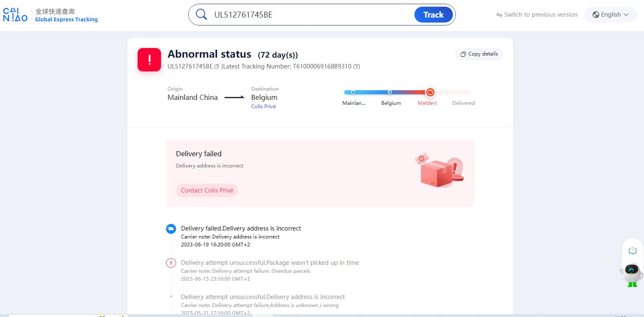This screenshot has width=644, height=317.
Task: Copy latest tracking number T61000069168B9310 icon
Action: 355,66
